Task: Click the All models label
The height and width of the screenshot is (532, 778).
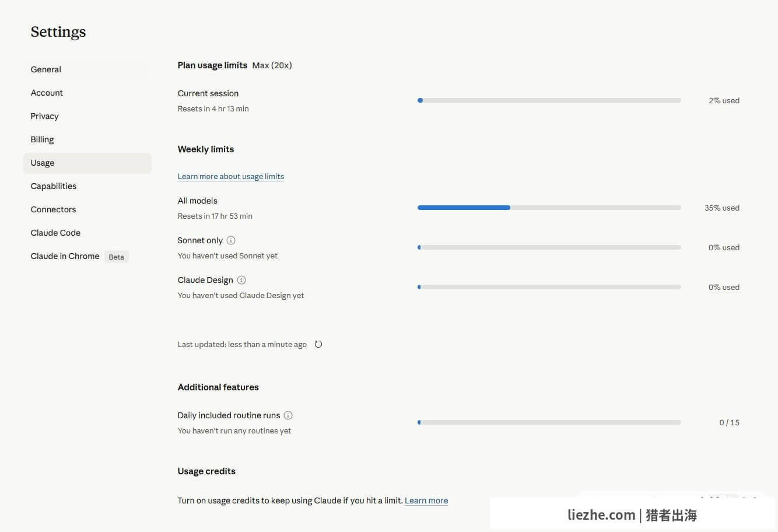Action: (x=198, y=201)
